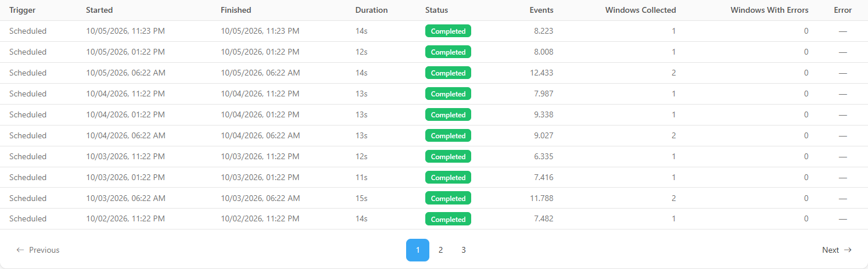
Task: Click Completed badge for 10/05/2026 11:23 PM run
Action: click(448, 31)
